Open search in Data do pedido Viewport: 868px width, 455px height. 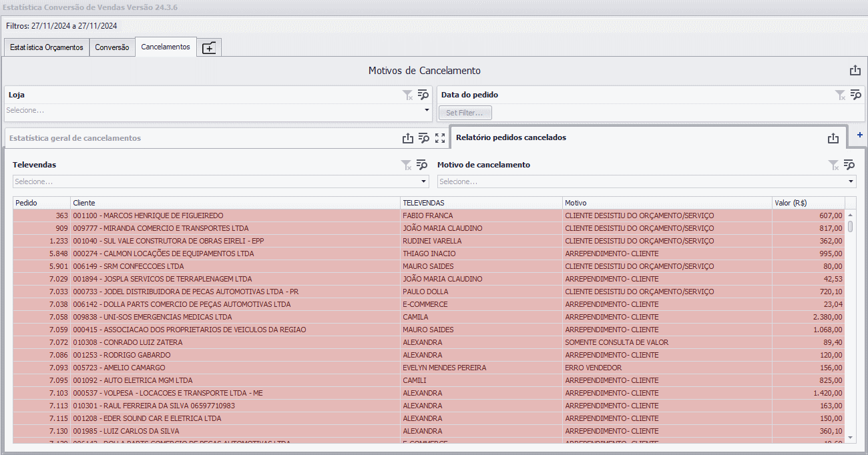pos(855,95)
